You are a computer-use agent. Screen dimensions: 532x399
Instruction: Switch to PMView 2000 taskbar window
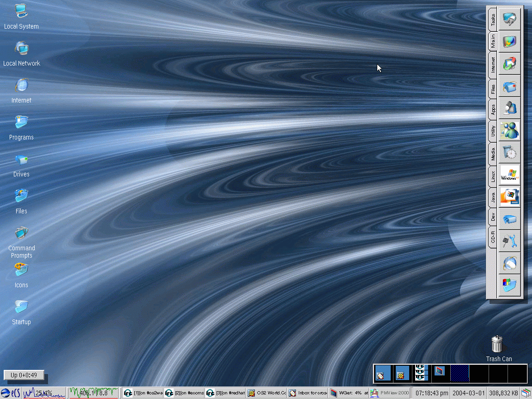tap(390, 393)
